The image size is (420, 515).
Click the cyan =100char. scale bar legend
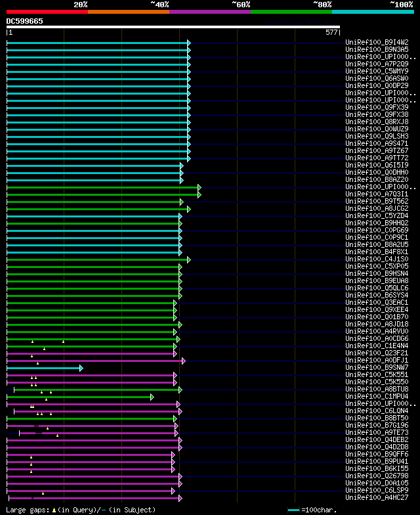(x=293, y=510)
